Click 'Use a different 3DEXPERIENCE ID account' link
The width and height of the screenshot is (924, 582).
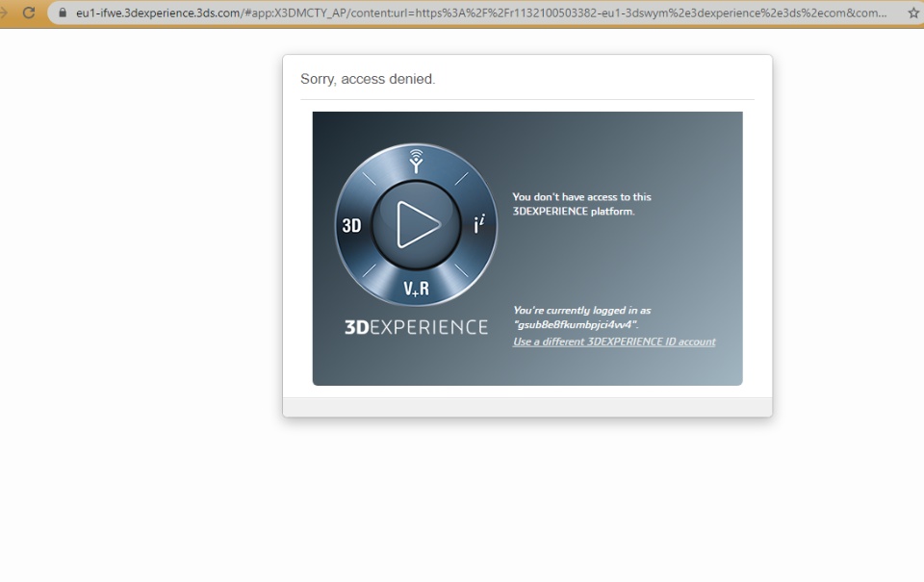pyautogui.click(x=614, y=342)
